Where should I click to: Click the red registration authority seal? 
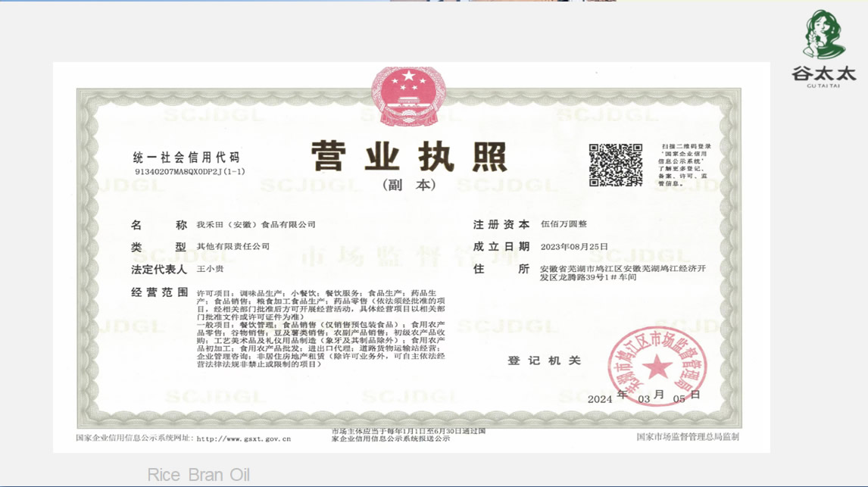pos(657,367)
